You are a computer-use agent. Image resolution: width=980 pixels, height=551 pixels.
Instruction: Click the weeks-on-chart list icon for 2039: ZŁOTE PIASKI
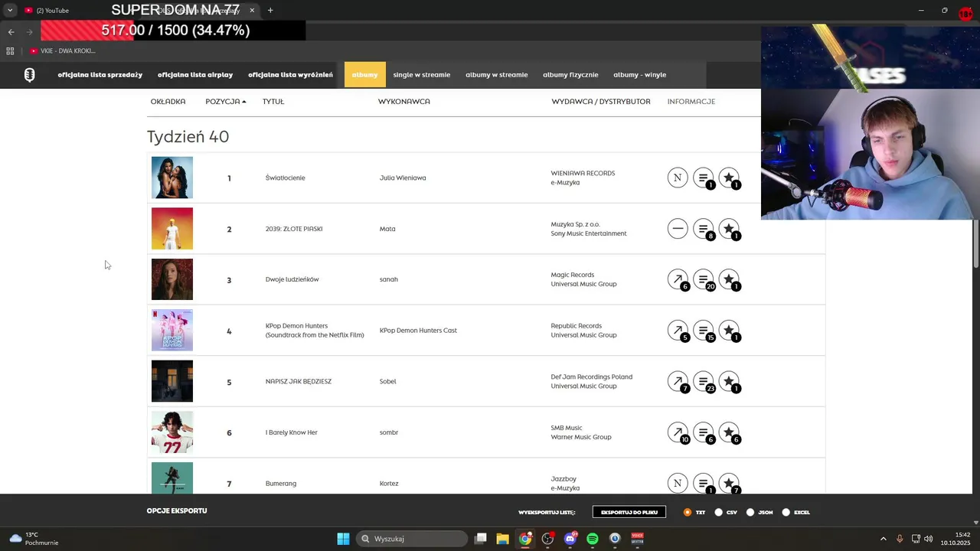(704, 229)
